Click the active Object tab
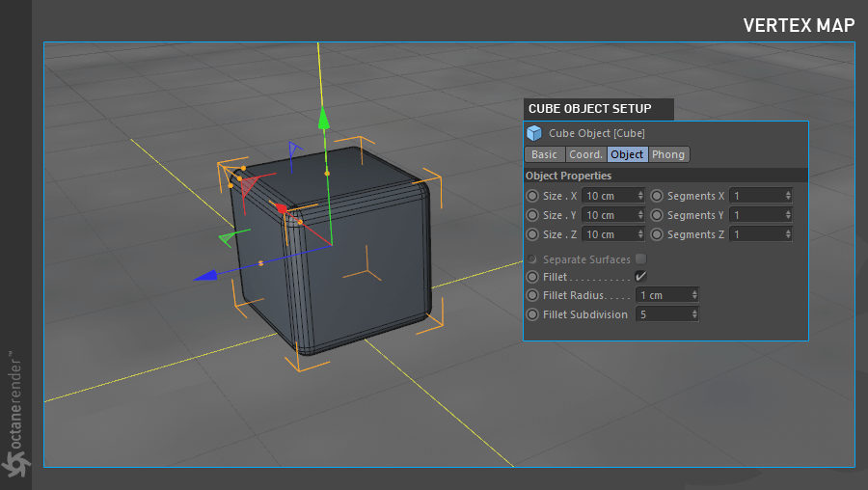868x490 pixels. click(627, 154)
